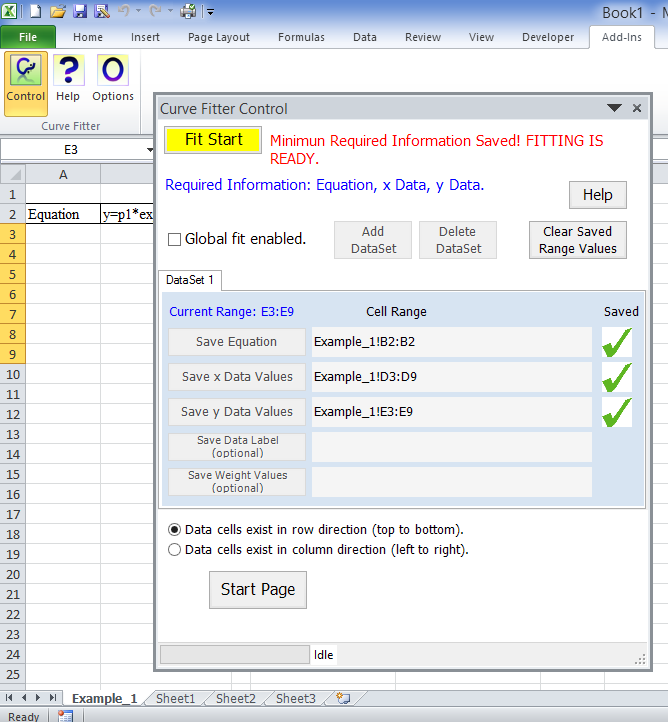Click the Excel application icon in title bar

click(9, 11)
